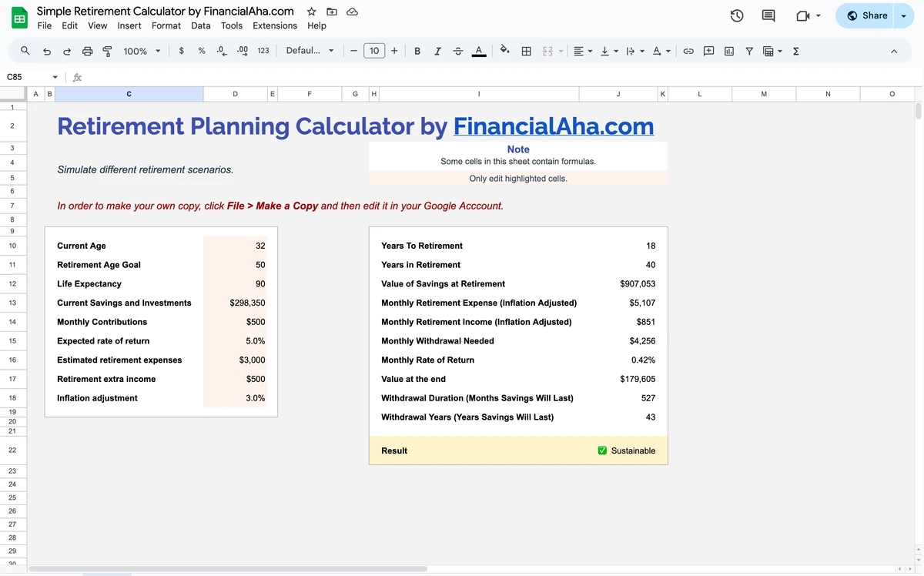
Task: Click the Share button
Action: [x=869, y=15]
